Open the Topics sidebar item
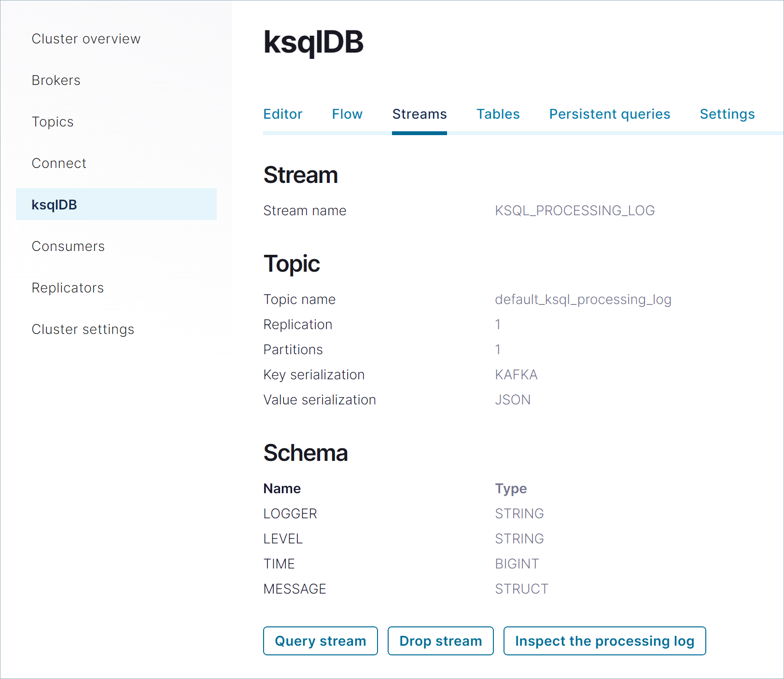 pos(53,122)
